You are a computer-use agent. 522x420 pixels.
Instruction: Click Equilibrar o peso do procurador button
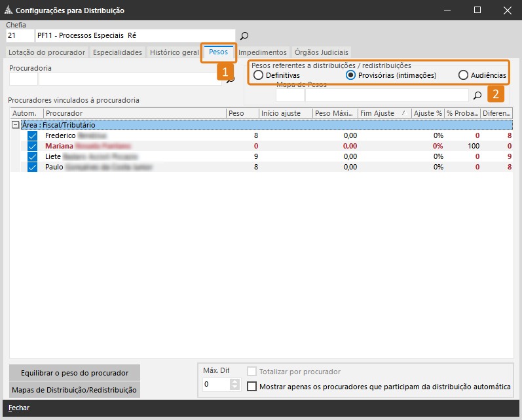(x=75, y=373)
